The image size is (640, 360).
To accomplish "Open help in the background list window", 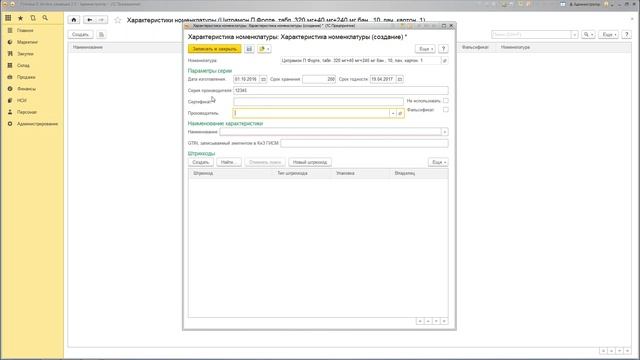I will (x=627, y=35).
